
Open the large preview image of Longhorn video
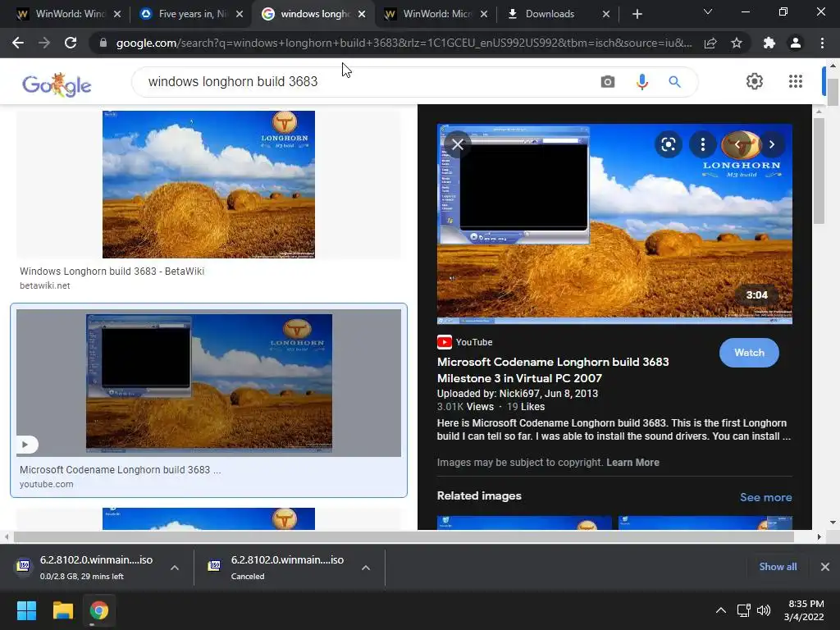click(x=614, y=224)
